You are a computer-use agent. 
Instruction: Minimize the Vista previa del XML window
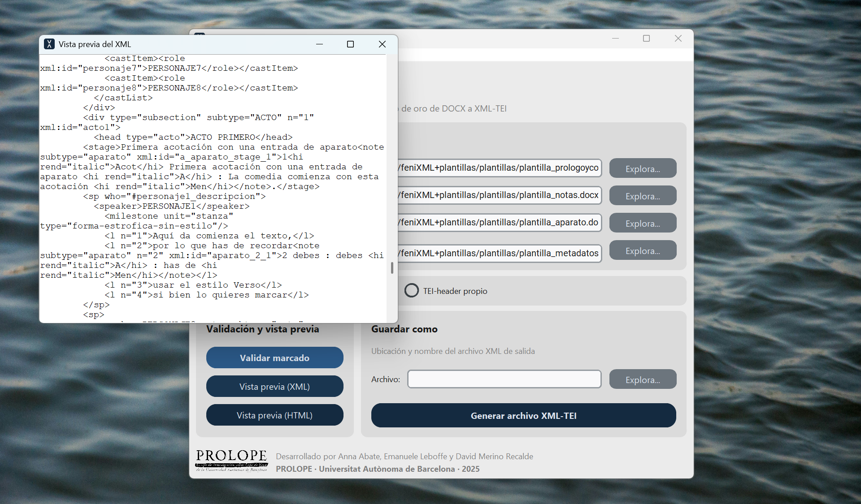320,44
